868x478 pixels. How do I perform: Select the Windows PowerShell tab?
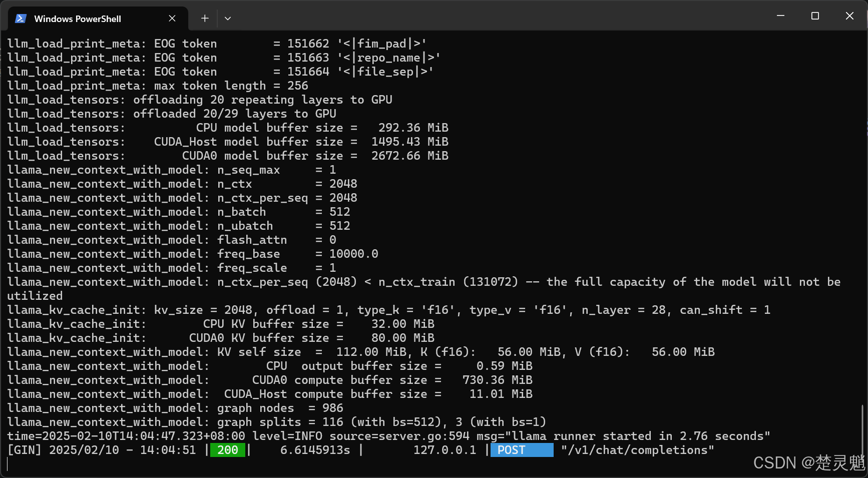coord(99,19)
